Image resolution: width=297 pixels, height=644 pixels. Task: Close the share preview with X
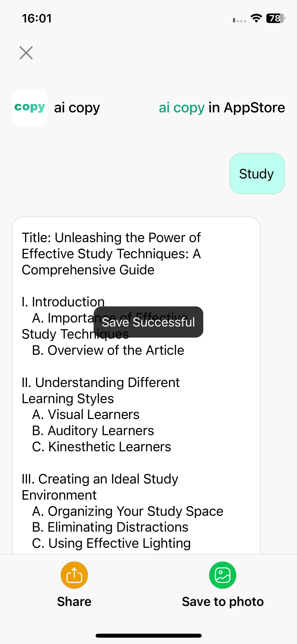point(26,53)
